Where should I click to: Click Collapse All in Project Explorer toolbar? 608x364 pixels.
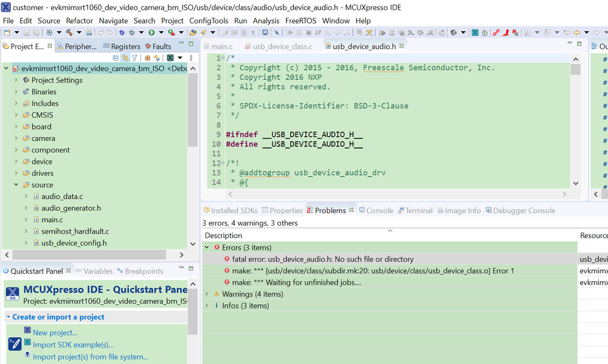pyautogui.click(x=116, y=58)
